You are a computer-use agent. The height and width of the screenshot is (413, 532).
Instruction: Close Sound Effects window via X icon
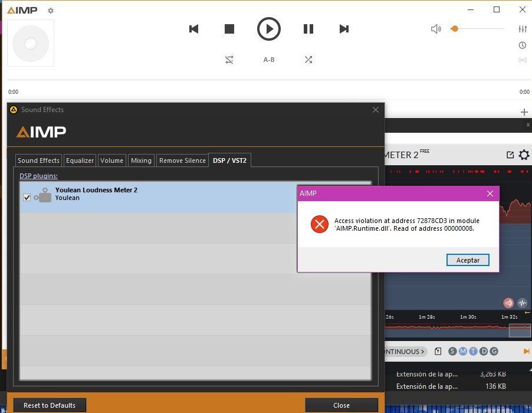coord(376,110)
